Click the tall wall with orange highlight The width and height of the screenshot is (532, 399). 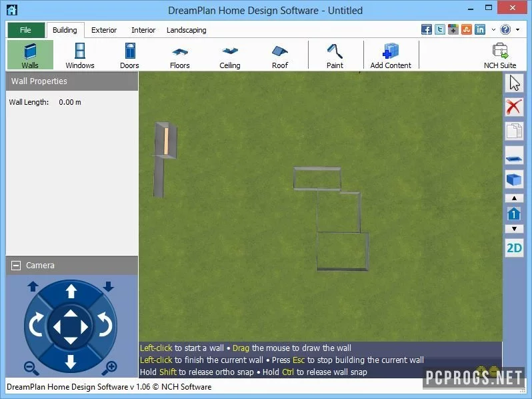[x=166, y=140]
